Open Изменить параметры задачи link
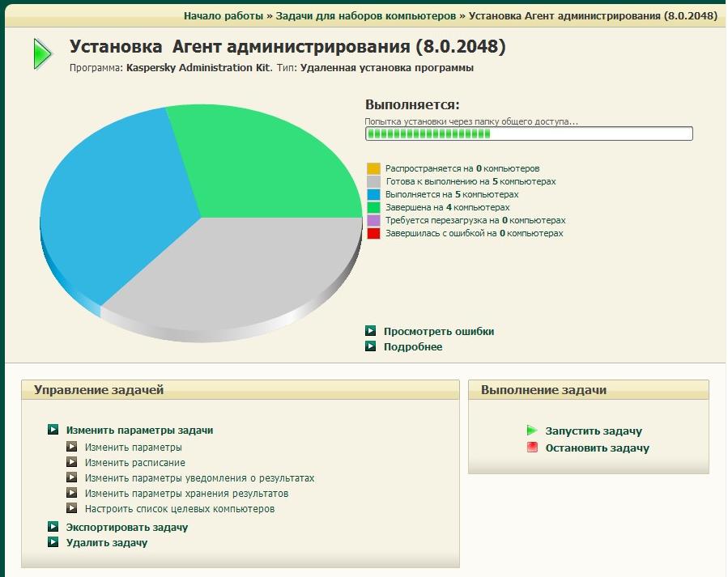728x577 pixels. click(139, 430)
